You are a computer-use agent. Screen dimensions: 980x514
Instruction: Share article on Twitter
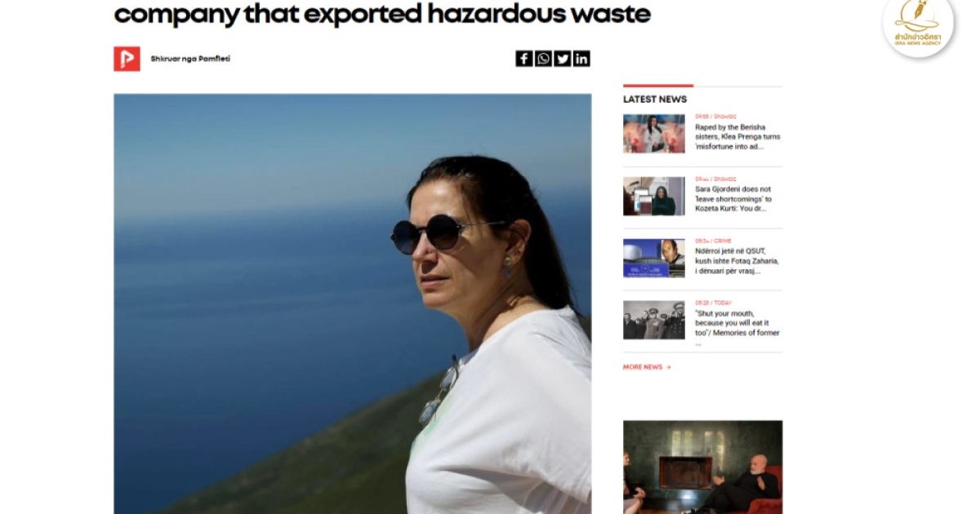pyautogui.click(x=562, y=59)
